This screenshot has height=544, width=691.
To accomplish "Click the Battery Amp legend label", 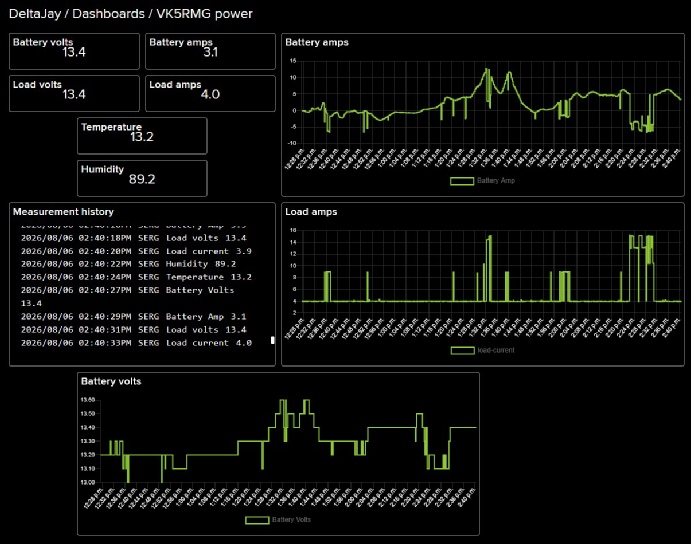I will [x=496, y=181].
